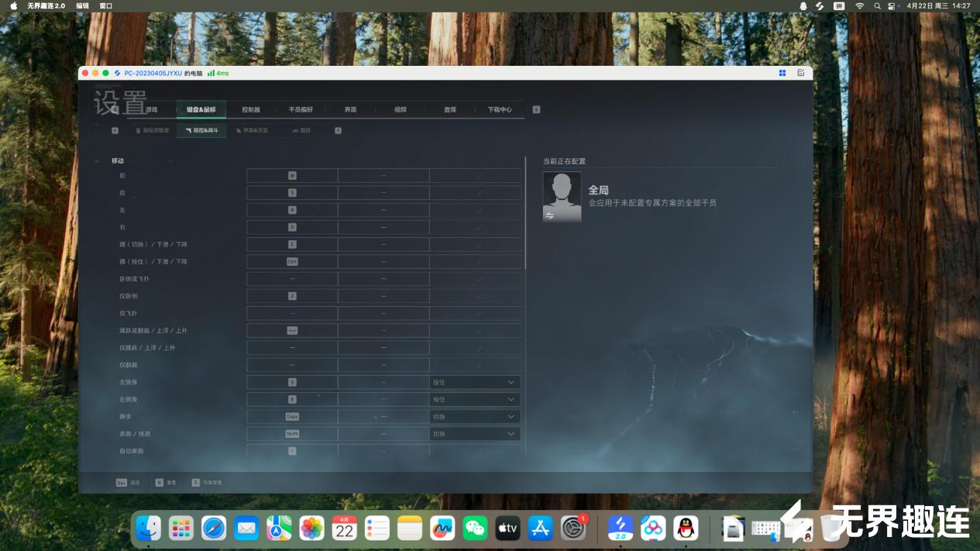Expand the 左侧身 mode dropdown

click(475, 382)
